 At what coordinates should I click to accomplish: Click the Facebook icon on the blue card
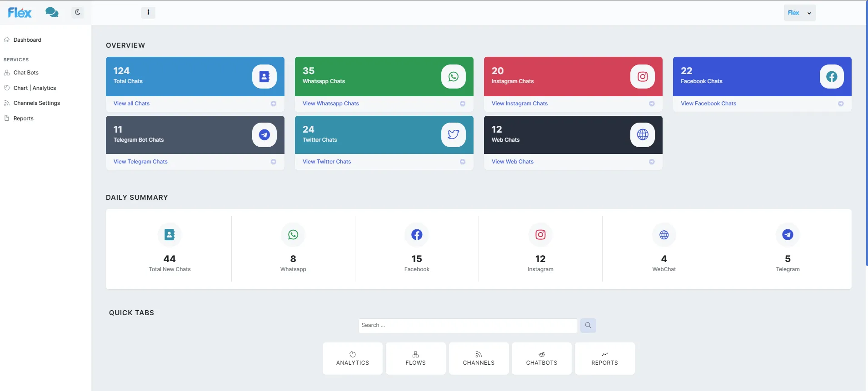point(831,77)
